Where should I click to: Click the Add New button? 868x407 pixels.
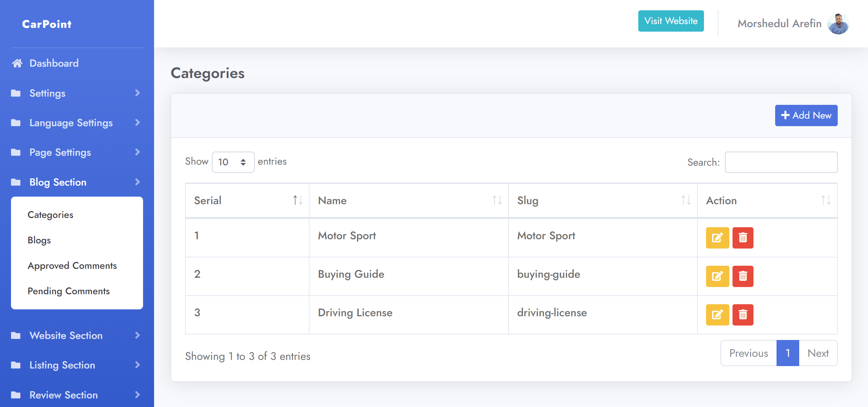806,115
